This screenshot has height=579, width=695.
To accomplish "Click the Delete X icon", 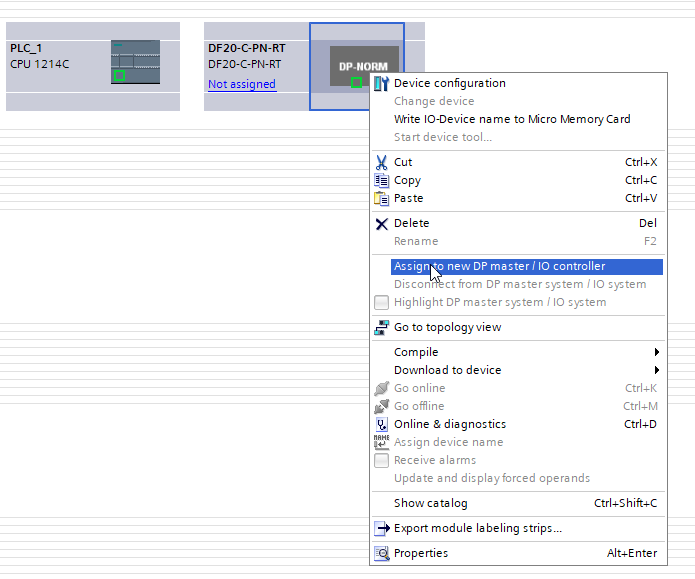I will (381, 224).
